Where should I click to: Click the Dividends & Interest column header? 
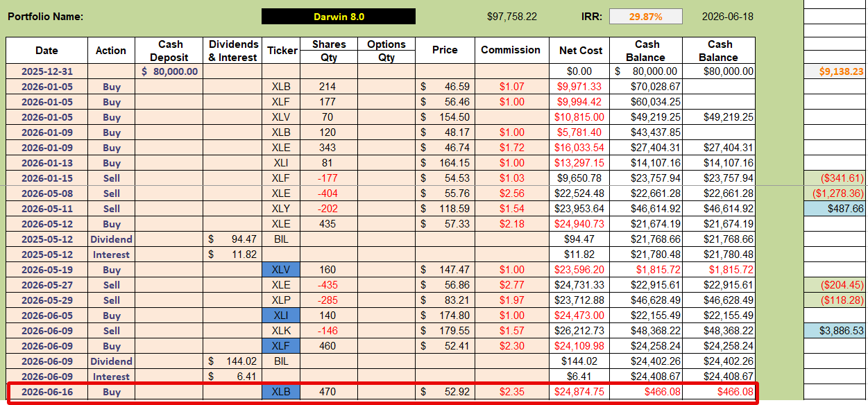pos(233,51)
